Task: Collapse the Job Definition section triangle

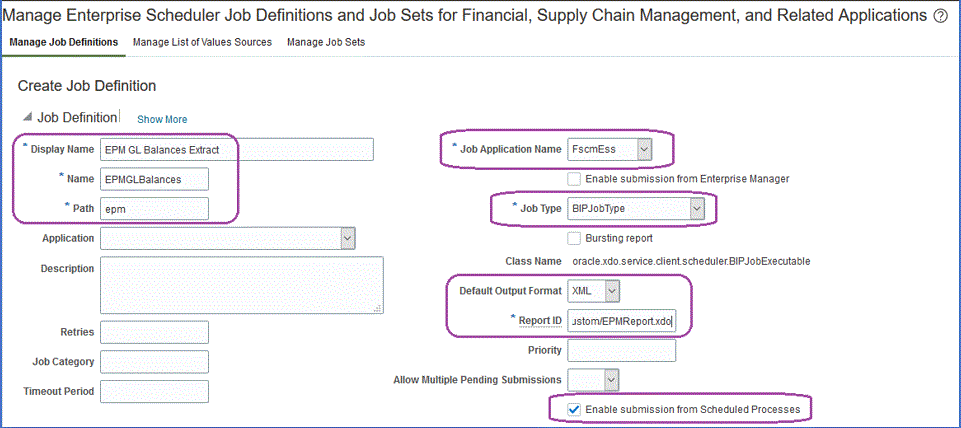Action: click(26, 117)
